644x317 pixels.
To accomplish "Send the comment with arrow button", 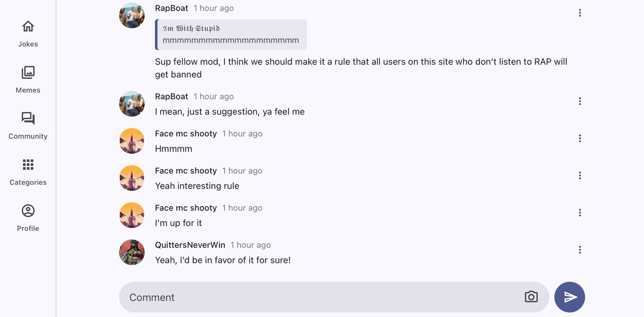I will click(x=570, y=297).
